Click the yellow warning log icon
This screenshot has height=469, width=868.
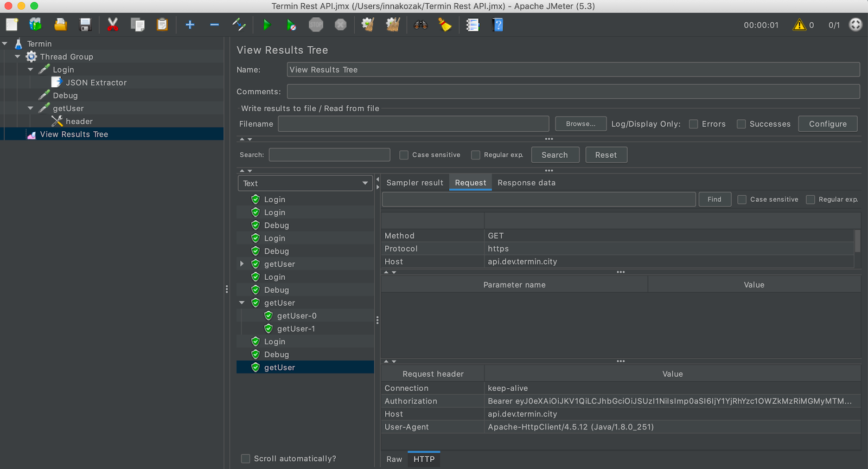click(800, 24)
